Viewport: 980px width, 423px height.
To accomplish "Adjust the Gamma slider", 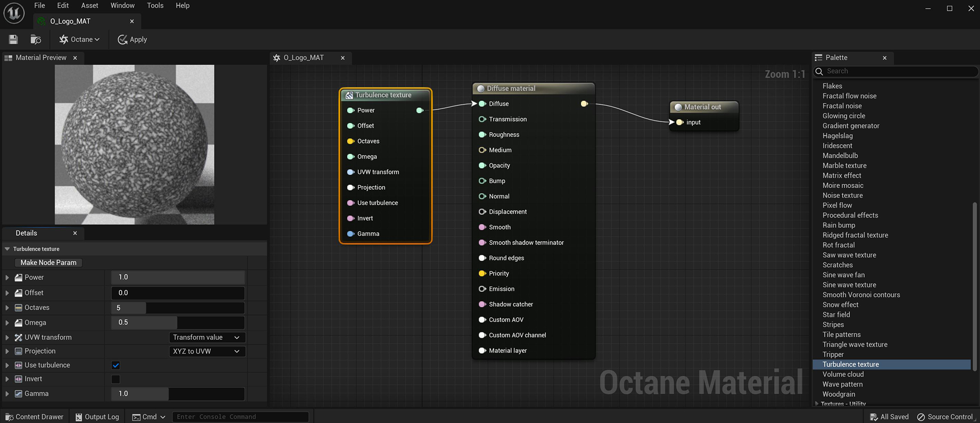I will pyautogui.click(x=178, y=394).
